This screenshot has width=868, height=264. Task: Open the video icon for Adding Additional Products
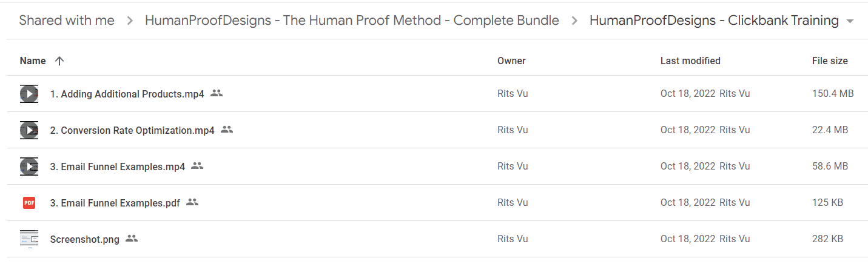tap(29, 94)
